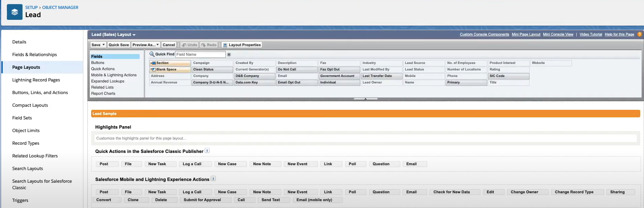
Task: Open Triggers in the sidebar
Action: tap(20, 200)
